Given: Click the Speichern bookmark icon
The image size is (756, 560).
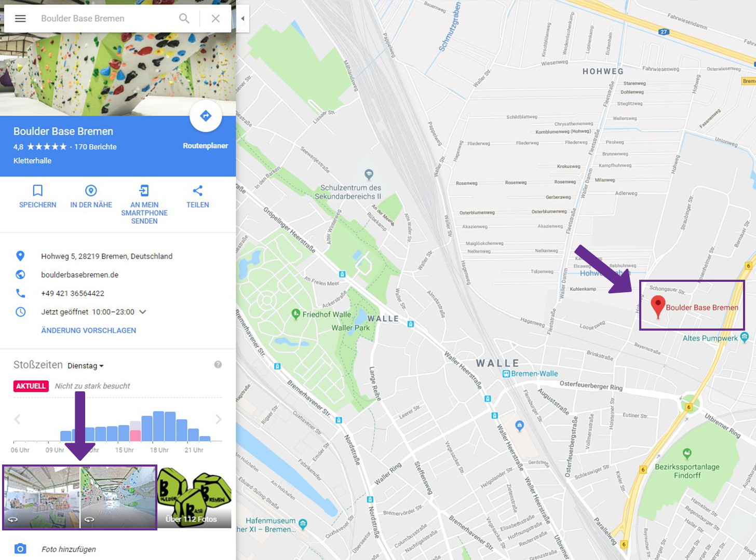Looking at the screenshot, I should 37,190.
